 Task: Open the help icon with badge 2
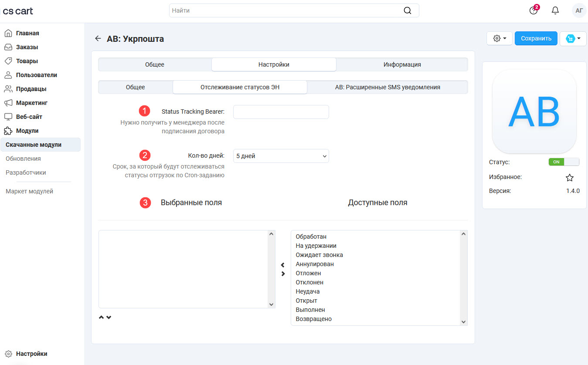(534, 11)
